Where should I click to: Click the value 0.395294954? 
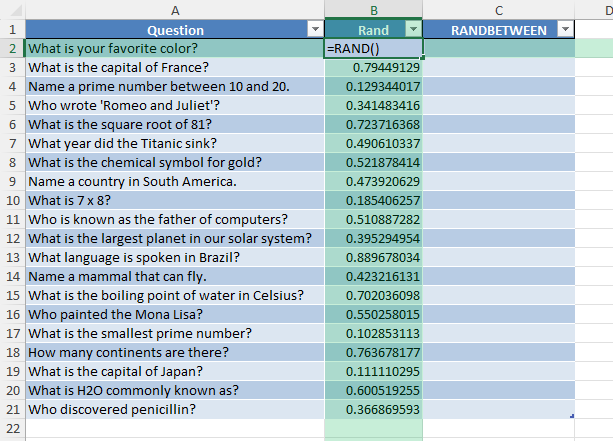[x=383, y=238]
